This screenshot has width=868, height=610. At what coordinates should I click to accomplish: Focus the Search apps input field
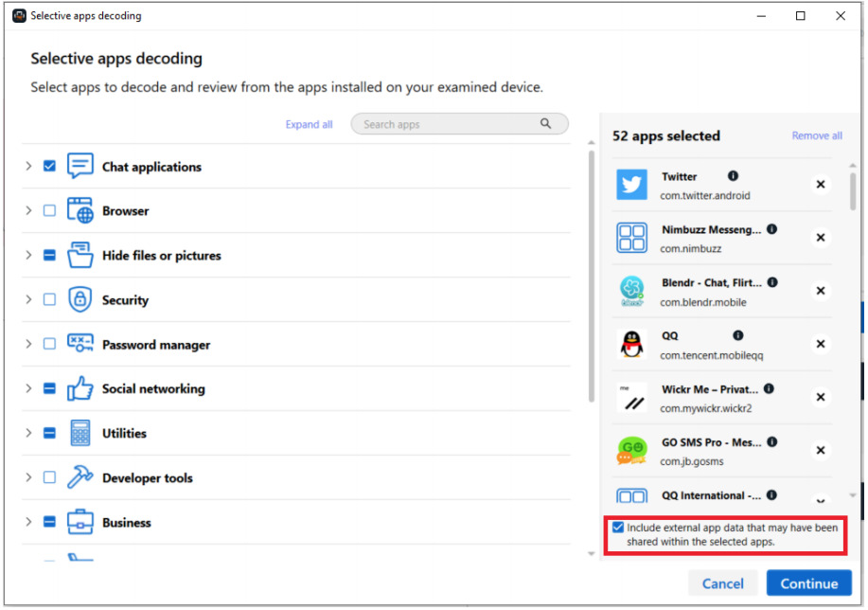coord(460,124)
